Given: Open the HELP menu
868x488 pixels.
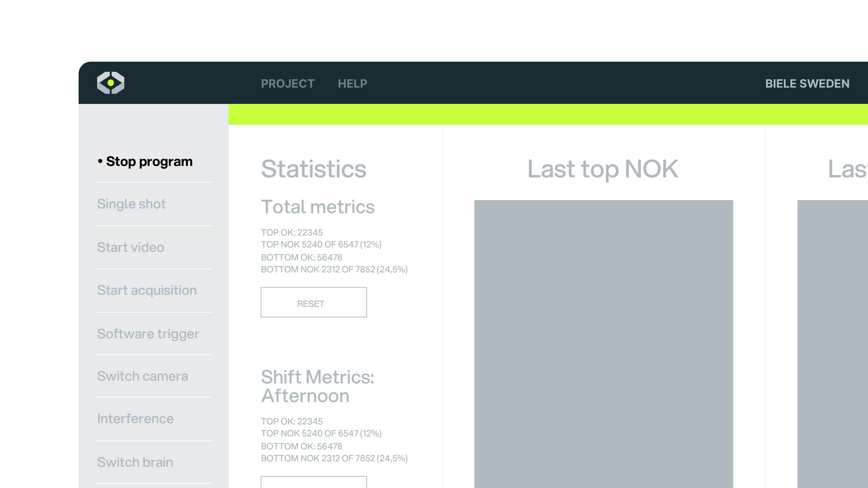Looking at the screenshot, I should pos(352,84).
